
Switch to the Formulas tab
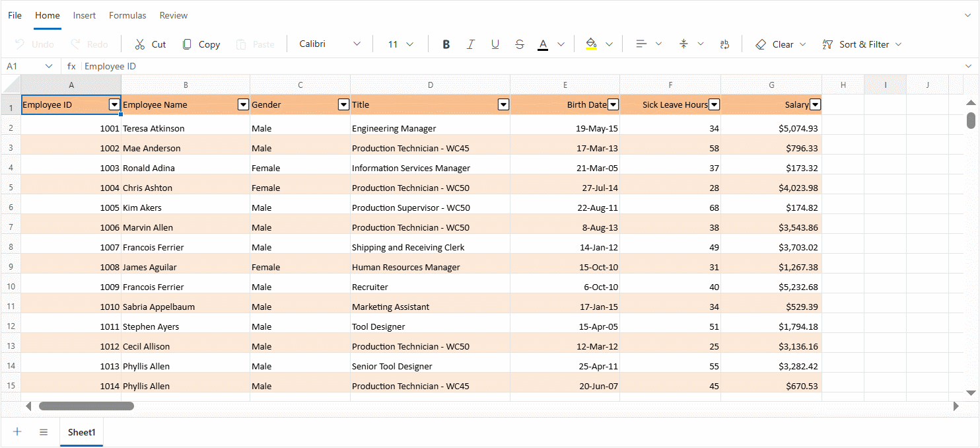point(127,15)
